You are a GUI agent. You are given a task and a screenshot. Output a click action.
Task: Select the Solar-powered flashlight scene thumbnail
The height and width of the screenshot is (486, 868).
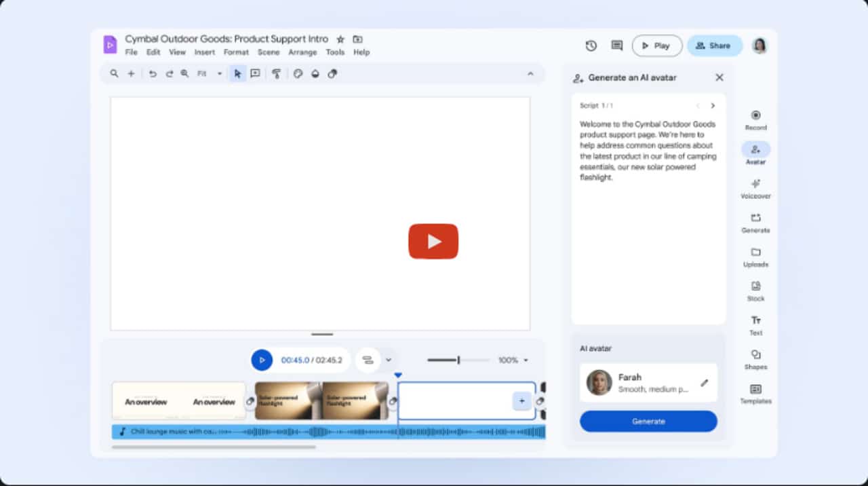coord(321,400)
